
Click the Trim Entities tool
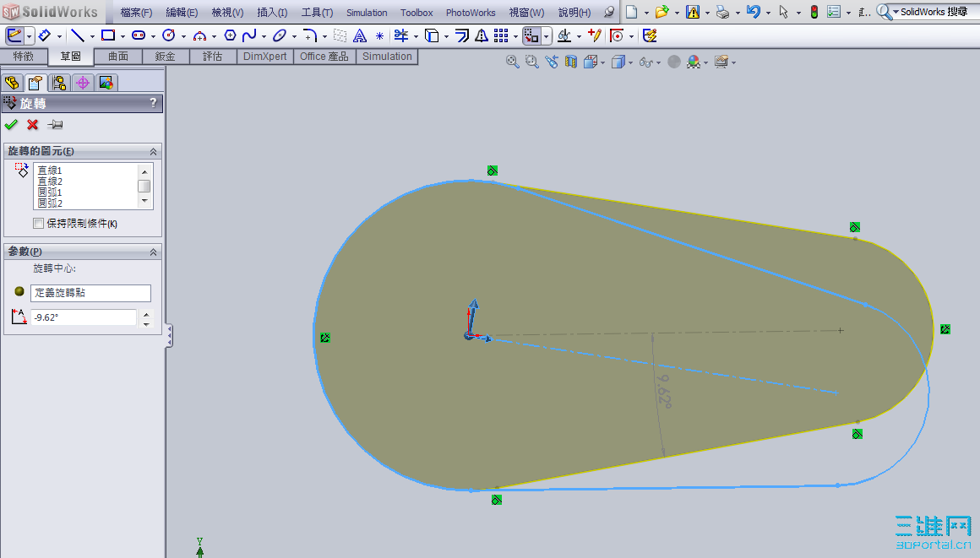tap(401, 35)
